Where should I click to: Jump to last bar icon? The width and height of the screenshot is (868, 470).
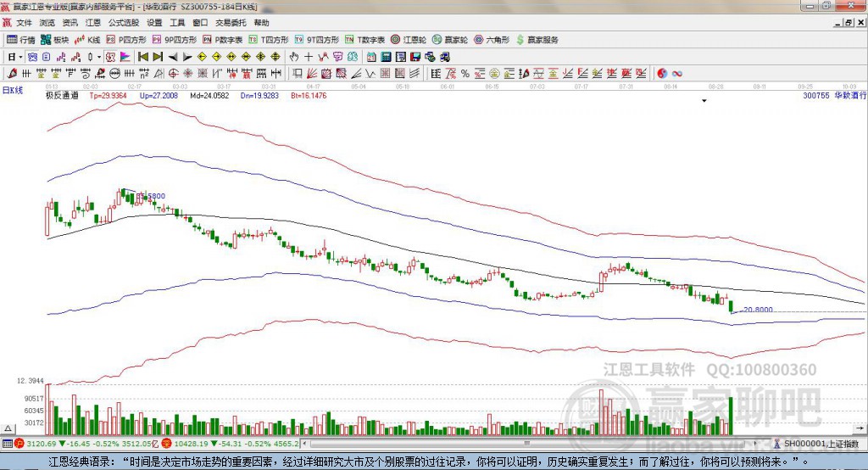point(158,57)
